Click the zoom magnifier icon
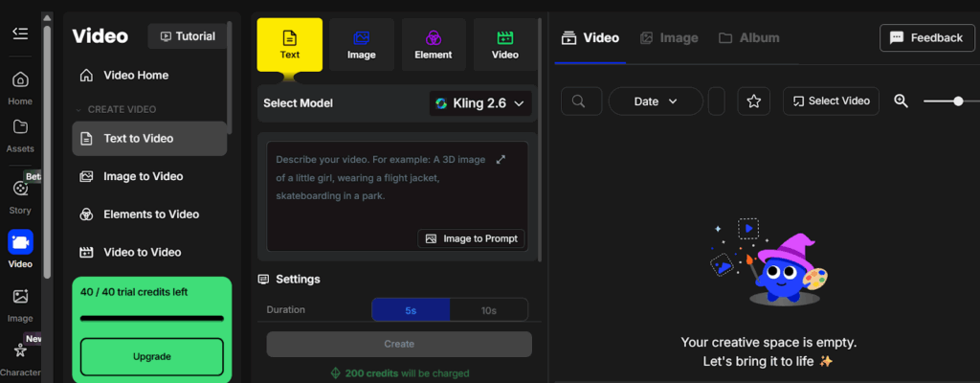Viewport: 980px width, 383px height. [x=901, y=101]
